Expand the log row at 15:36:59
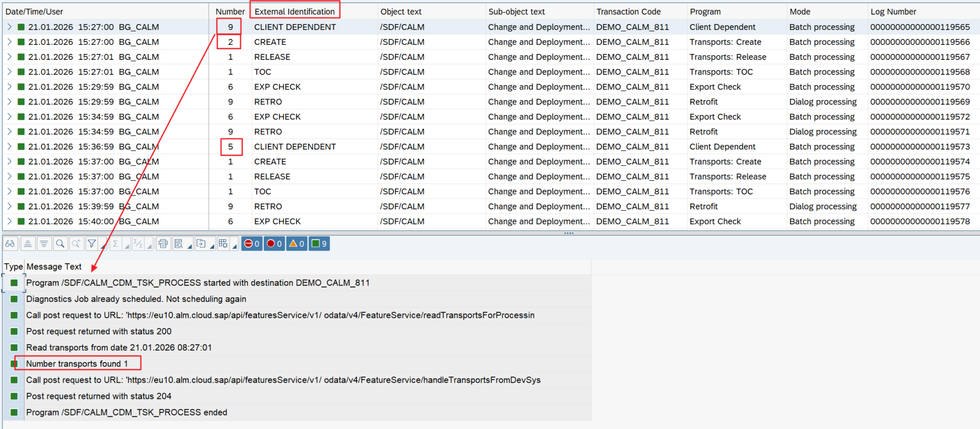The width and height of the screenshot is (980, 429). (x=9, y=146)
